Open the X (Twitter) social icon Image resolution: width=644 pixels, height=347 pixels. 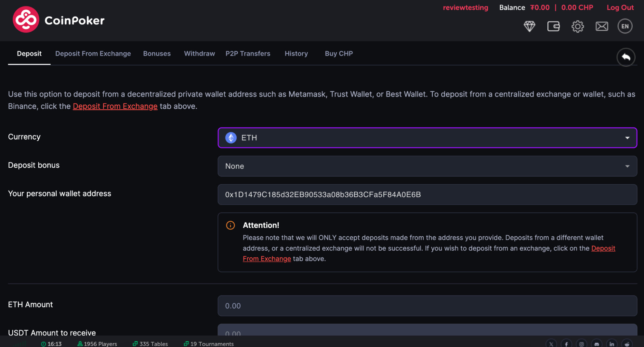coord(551,344)
